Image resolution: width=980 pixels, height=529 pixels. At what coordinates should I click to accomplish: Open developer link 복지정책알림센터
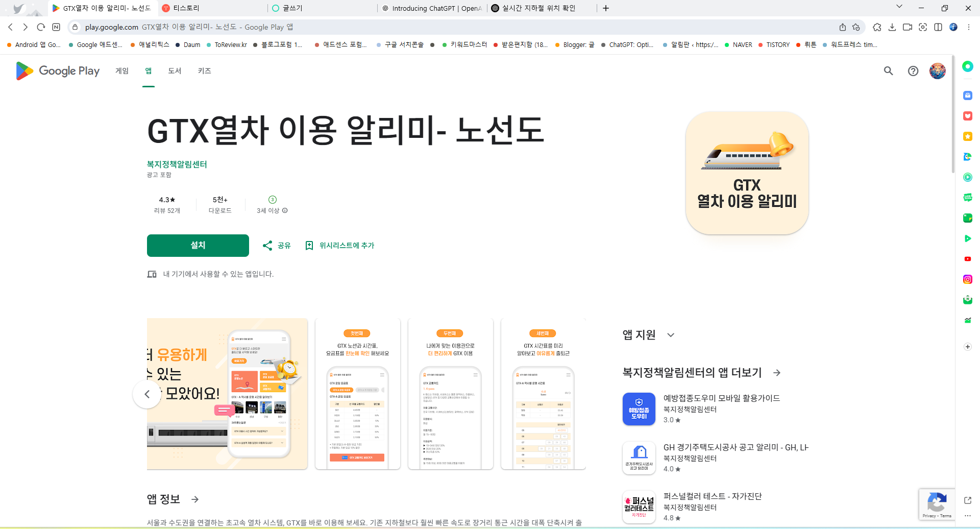pos(177,164)
